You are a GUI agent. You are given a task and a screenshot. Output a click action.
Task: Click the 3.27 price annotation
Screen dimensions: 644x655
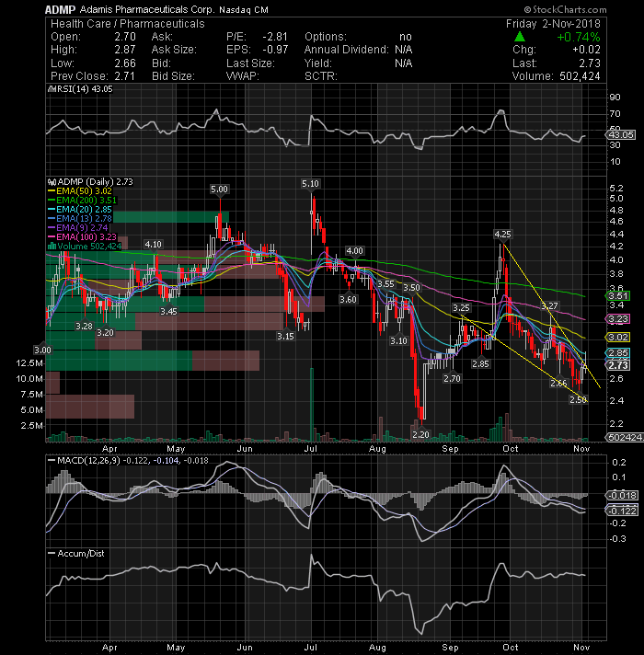point(549,306)
